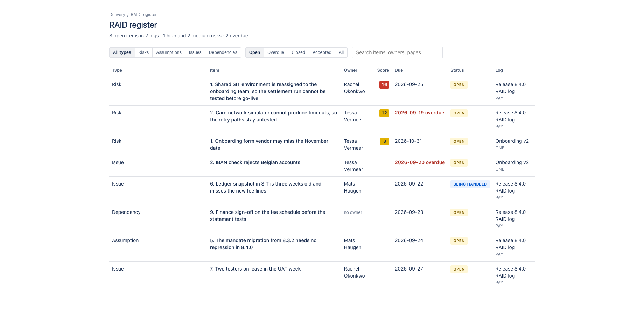Select the All types filter
The width and height of the screenshot is (644, 315).
coord(122,52)
